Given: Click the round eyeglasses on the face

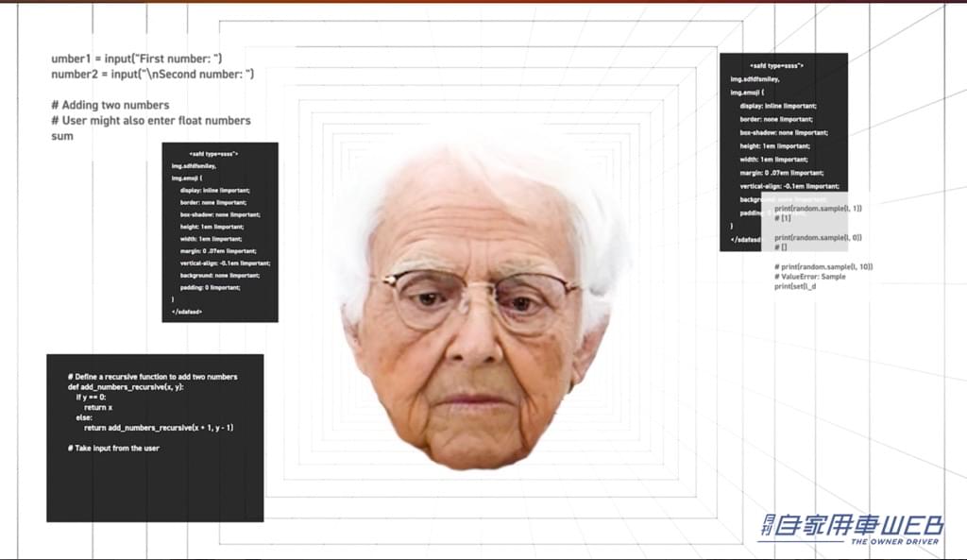Looking at the screenshot, I should point(480,297).
